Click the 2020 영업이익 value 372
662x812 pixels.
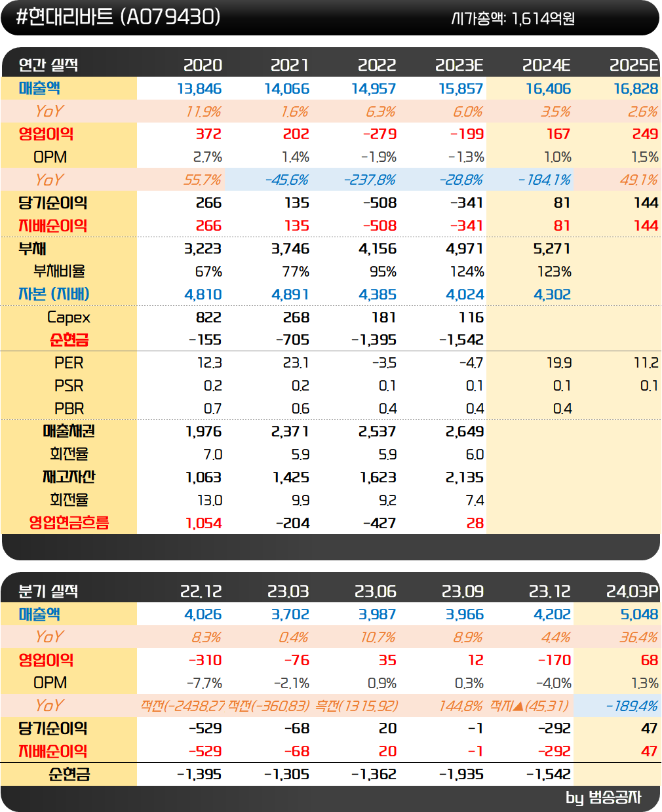click(x=209, y=134)
